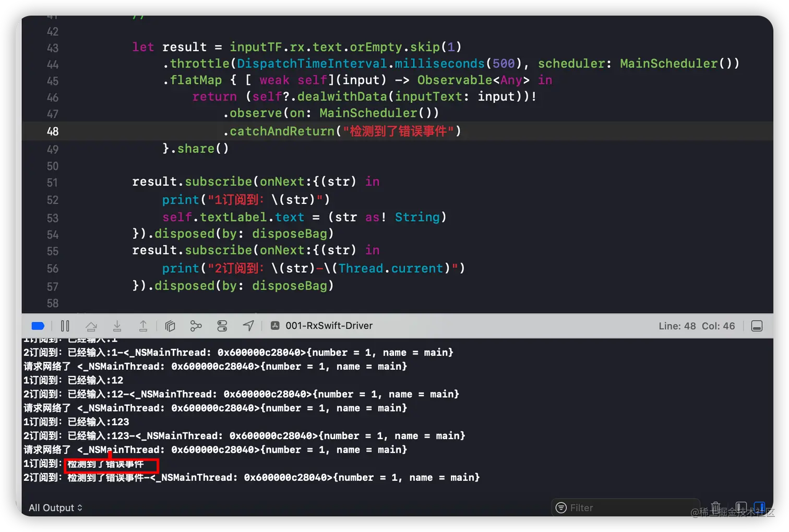The width and height of the screenshot is (789, 532).
Task: Click console line starting "2订阅到: 检测到了错误事件-"
Action: pos(252,477)
